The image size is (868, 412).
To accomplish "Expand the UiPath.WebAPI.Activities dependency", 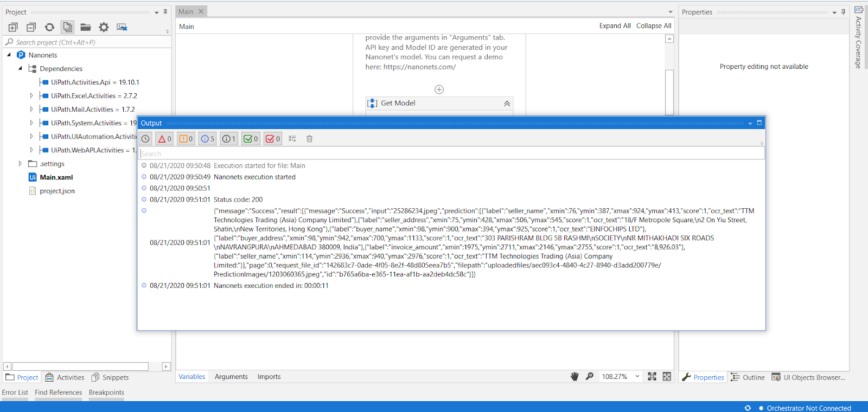I will [31, 150].
